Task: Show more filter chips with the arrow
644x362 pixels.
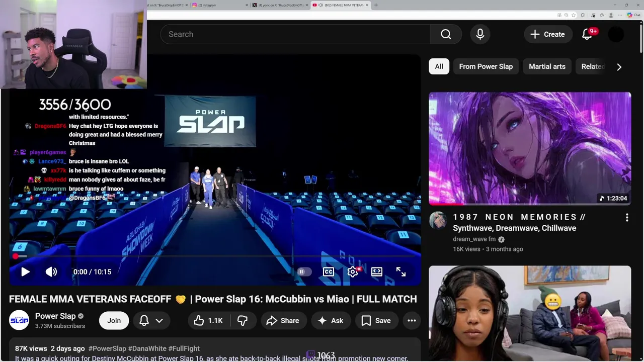Action: pyautogui.click(x=619, y=66)
